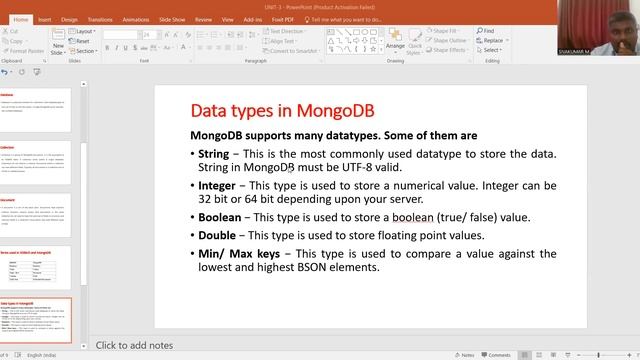The width and height of the screenshot is (640, 360).
Task: Click the Redo icon in quick access toolbar
Action: pos(22,72)
